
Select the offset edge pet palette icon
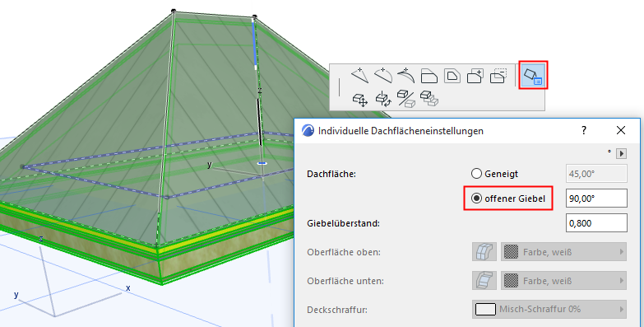(429, 76)
